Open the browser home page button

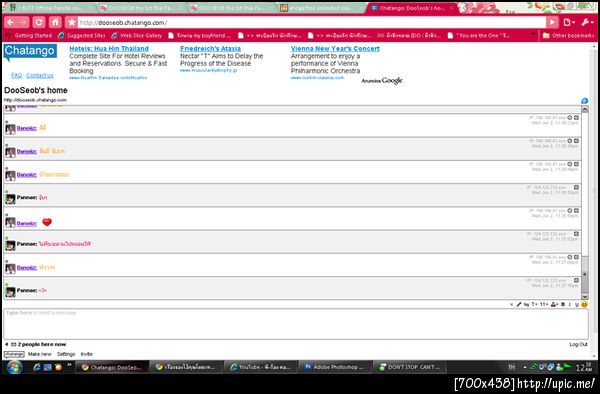55,23
